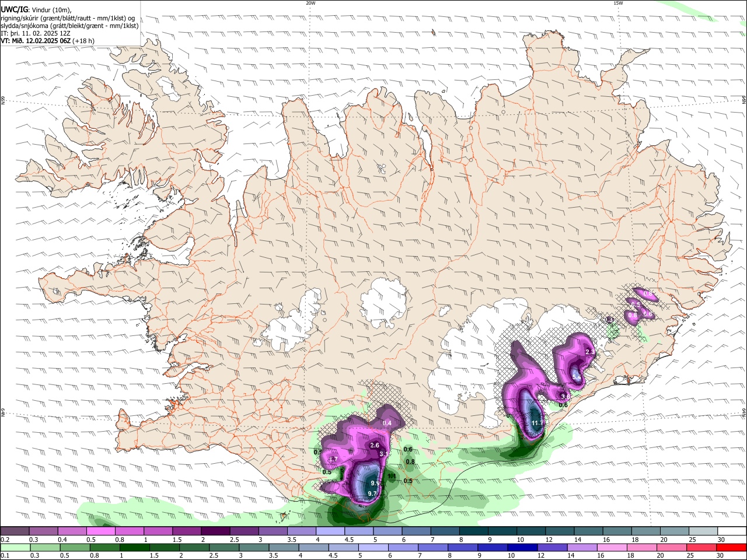Click the 3.1 precipitation value on the map
Image resolution: width=747 pixels, height=560 pixels.
tap(384, 453)
